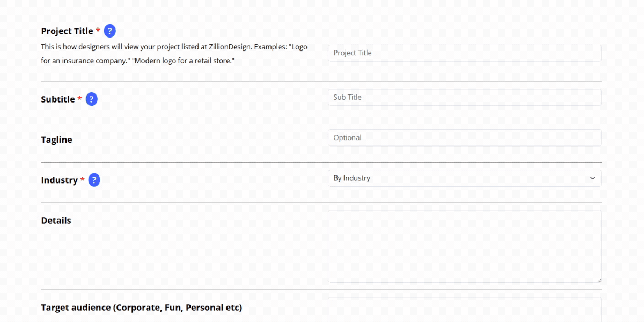Select the optional Tagline field
The width and height of the screenshot is (644, 322).
(x=464, y=138)
